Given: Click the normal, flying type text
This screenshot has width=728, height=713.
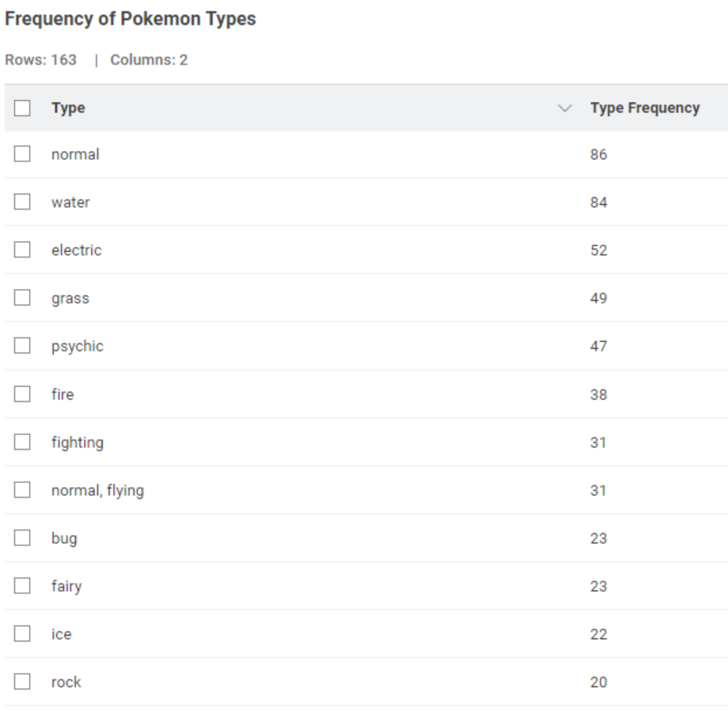Looking at the screenshot, I should click(x=98, y=490).
